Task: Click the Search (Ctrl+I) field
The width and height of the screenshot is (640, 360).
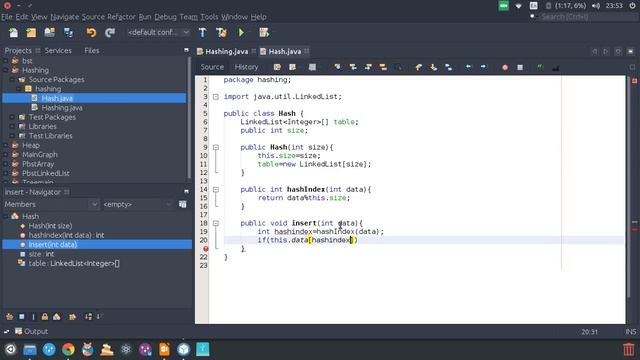Action: 588,17
